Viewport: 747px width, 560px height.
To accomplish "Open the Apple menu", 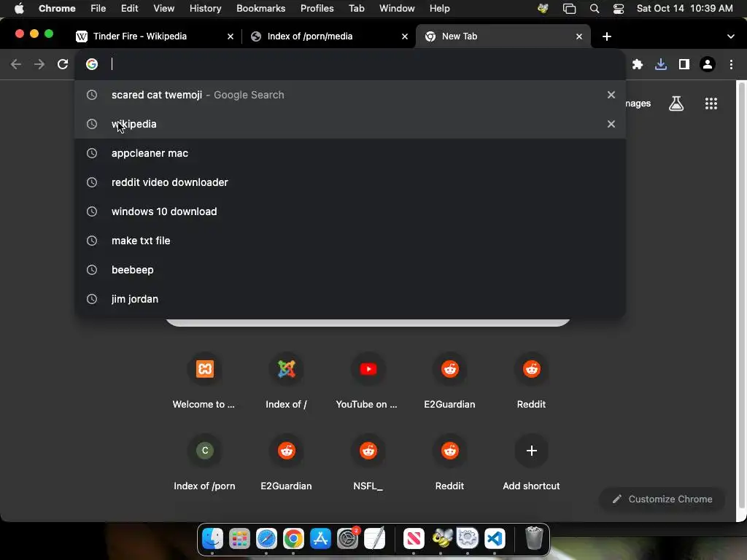I will [x=19, y=9].
